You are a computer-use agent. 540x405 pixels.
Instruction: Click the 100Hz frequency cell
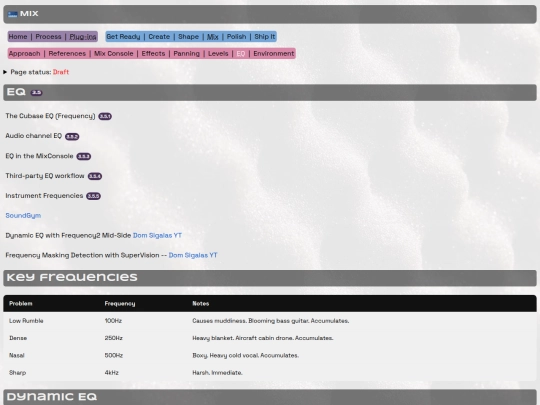click(113, 321)
